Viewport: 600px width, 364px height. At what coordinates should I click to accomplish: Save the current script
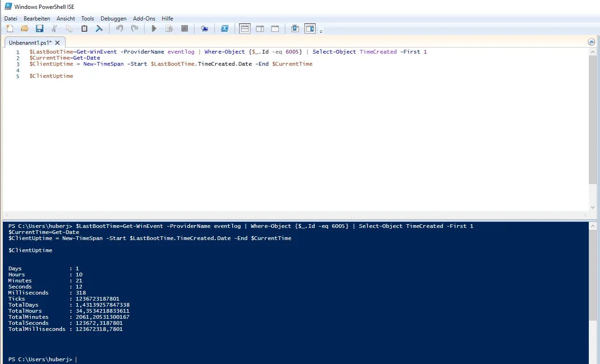[x=40, y=29]
